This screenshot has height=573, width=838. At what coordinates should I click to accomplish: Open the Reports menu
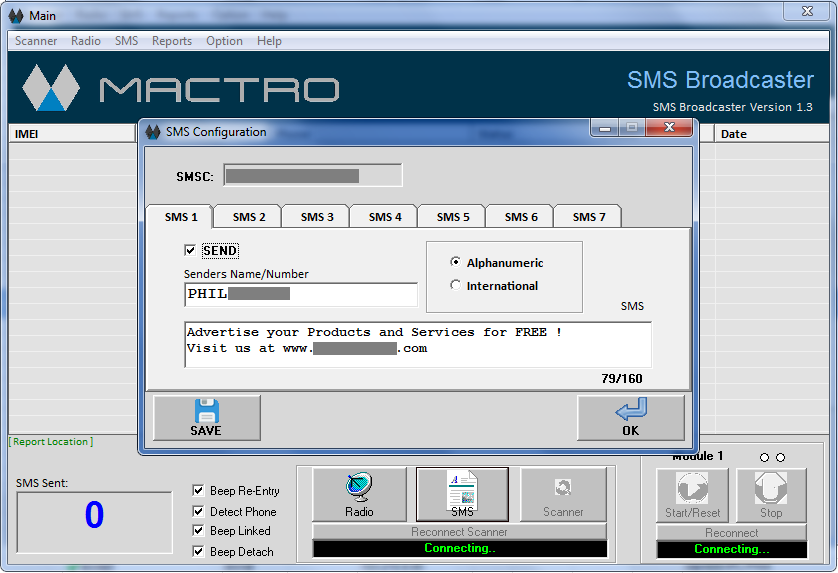click(172, 41)
